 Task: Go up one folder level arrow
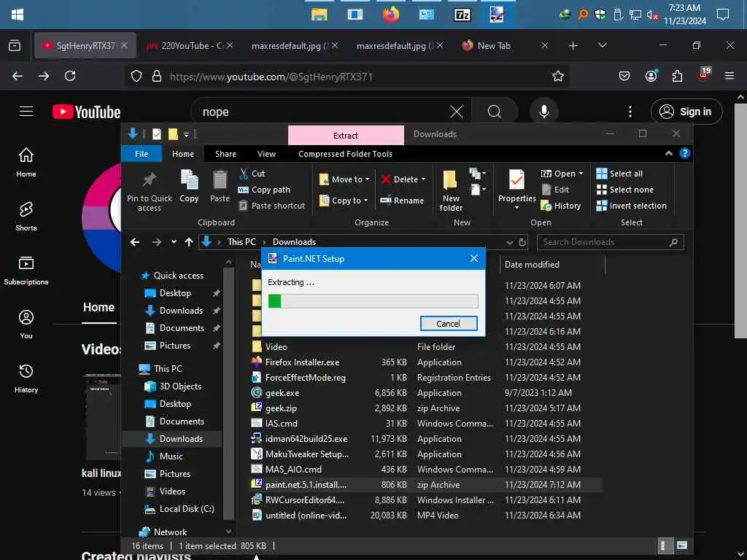coord(189,242)
